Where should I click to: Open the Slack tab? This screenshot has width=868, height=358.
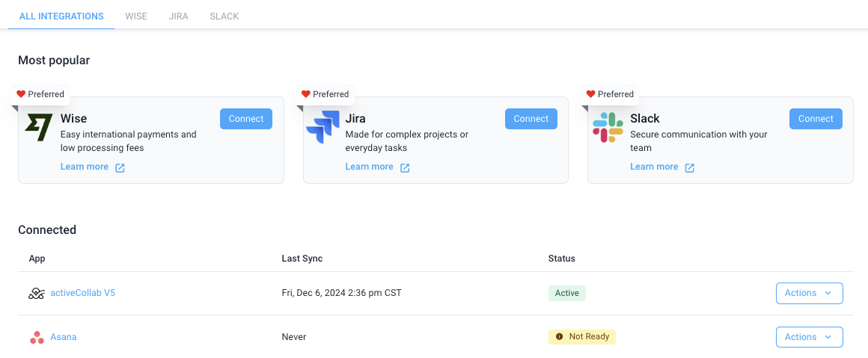224,16
